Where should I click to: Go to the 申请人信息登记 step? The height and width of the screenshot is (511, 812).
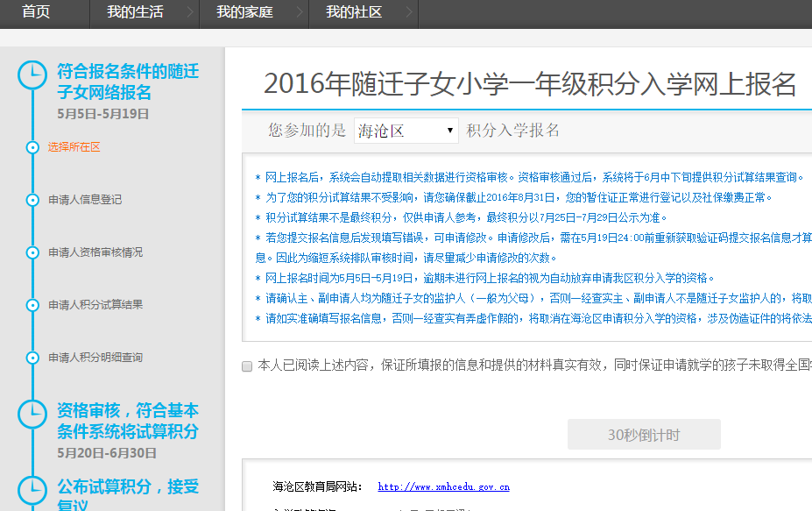pos(85,200)
